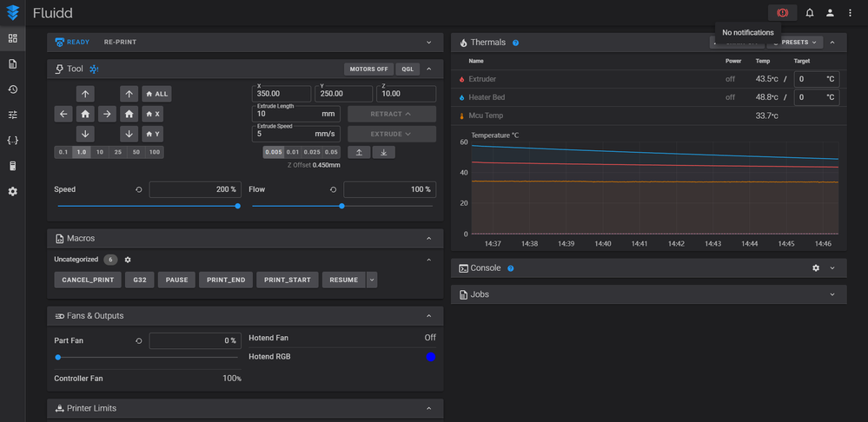The image size is (868, 422).
Task: Click the Console settings gear icon
Action: (816, 268)
